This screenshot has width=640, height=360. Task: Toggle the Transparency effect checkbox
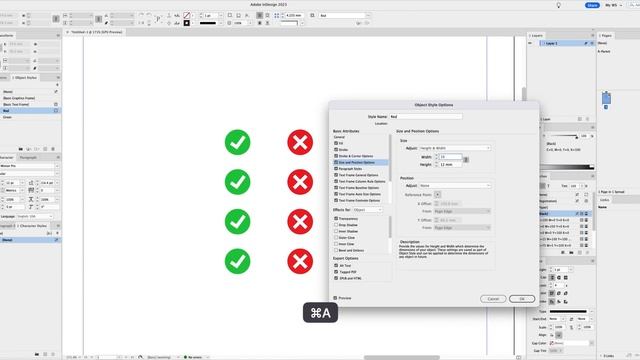336,218
